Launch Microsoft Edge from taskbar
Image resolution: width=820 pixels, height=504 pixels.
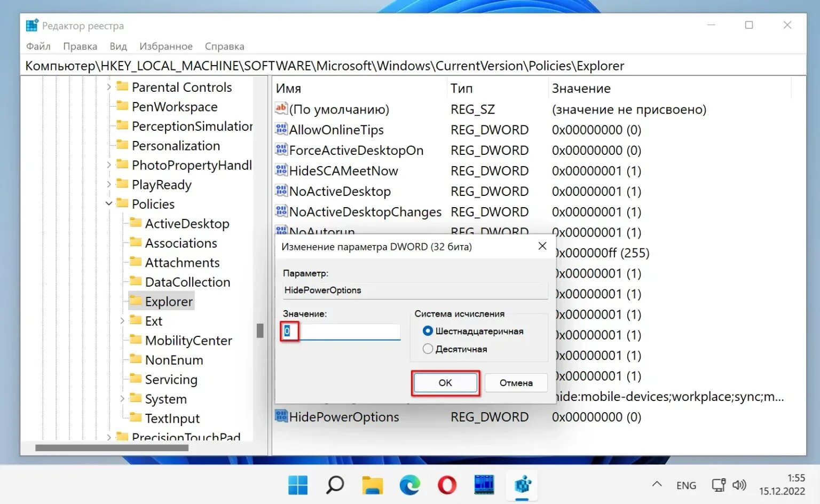[409, 485]
